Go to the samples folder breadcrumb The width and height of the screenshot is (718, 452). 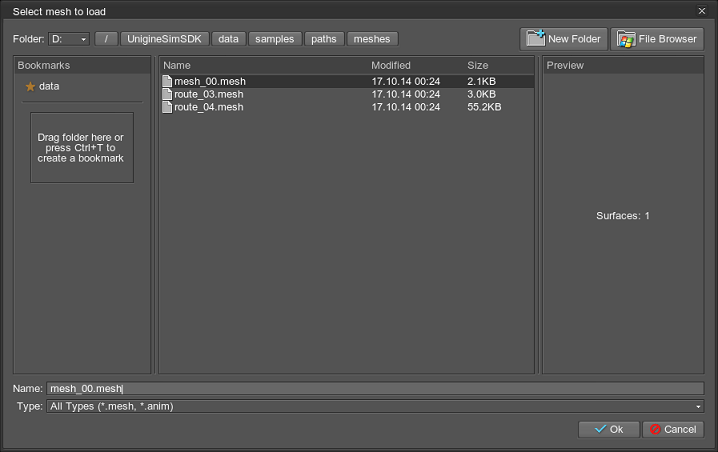(274, 39)
